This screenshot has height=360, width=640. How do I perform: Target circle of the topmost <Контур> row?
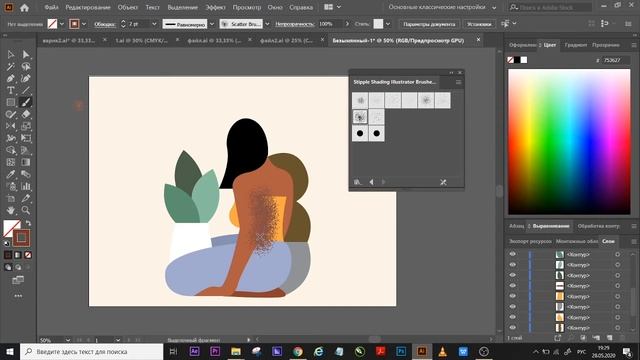[618, 254]
